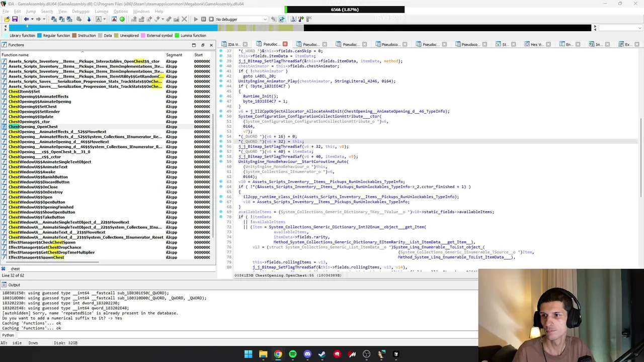Click the 'Regular function' legend swatch
Viewport: 644px width, 362px height.
click(x=40, y=36)
